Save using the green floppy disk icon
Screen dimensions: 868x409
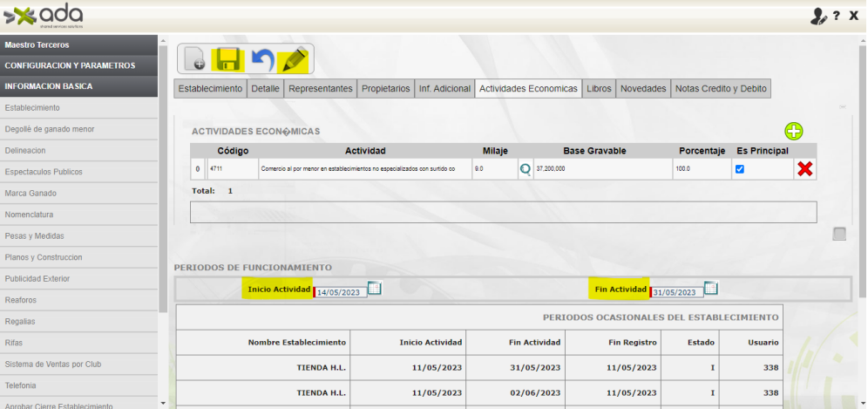click(228, 59)
